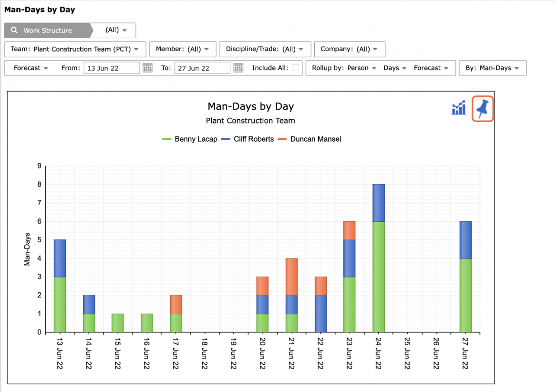This screenshot has width=558, height=392.
Task: Open the chart type bar-graph icon
Action: pos(459,108)
